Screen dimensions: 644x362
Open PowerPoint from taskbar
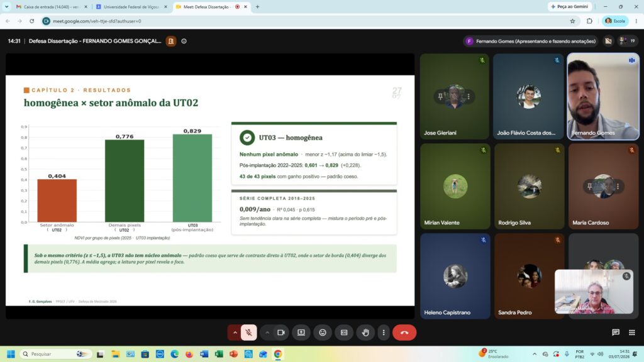pos(233,354)
